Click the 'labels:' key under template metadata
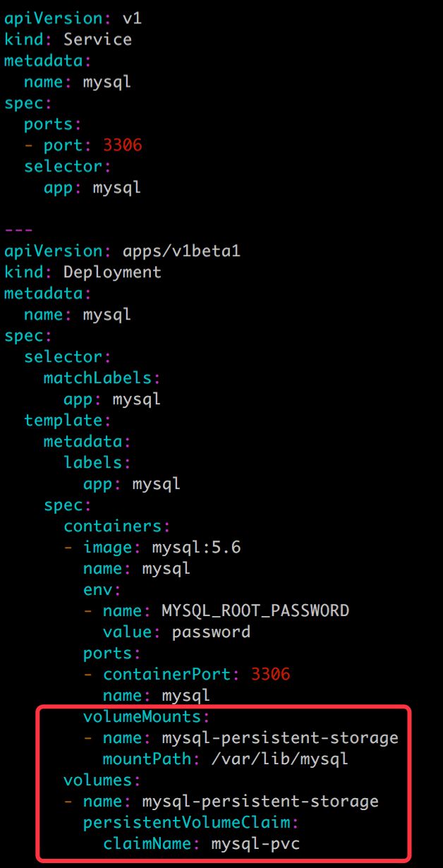This screenshot has height=868, width=443. pos(97,462)
